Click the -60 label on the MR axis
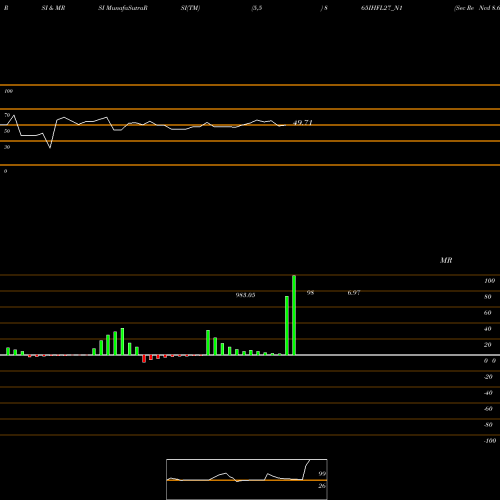 pyautogui.click(x=488, y=409)
